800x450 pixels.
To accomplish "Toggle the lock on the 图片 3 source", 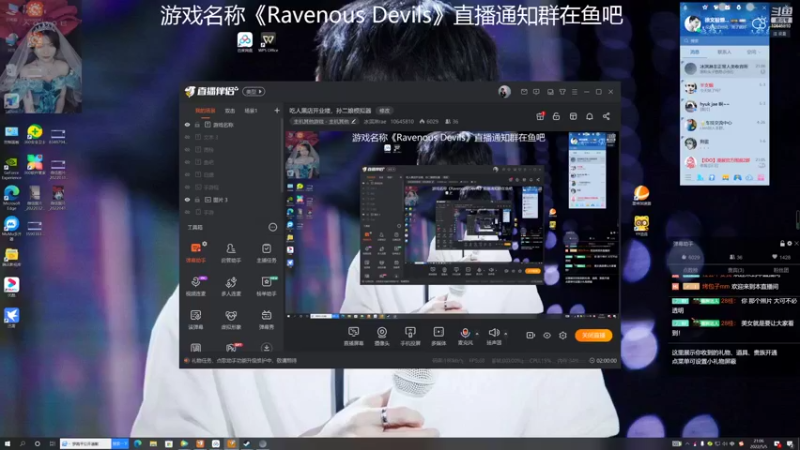I will 197,199.
